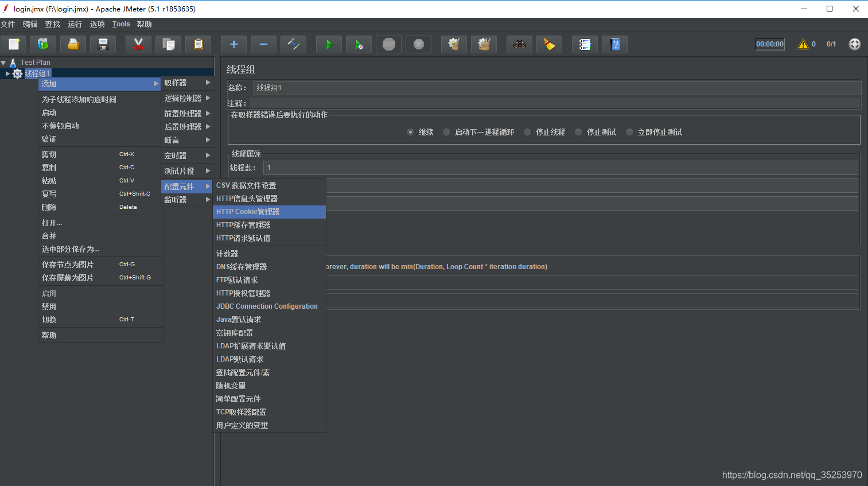Click the Test Plan flask icon

pos(13,63)
